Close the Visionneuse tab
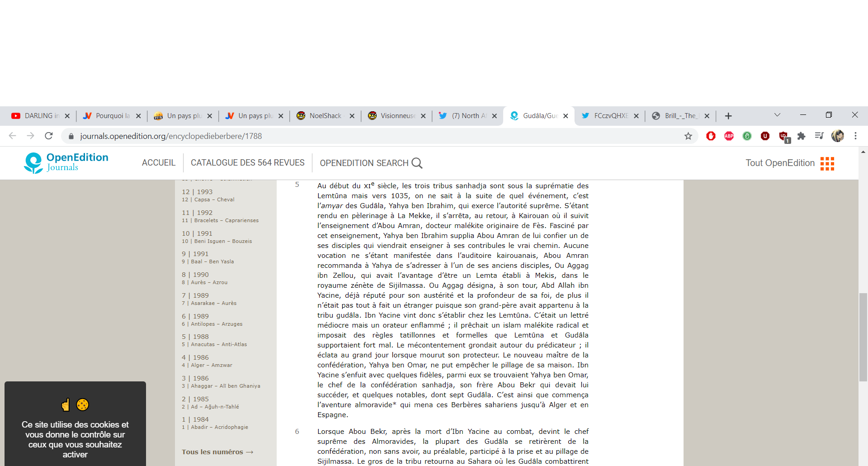The image size is (868, 466). pos(423,116)
